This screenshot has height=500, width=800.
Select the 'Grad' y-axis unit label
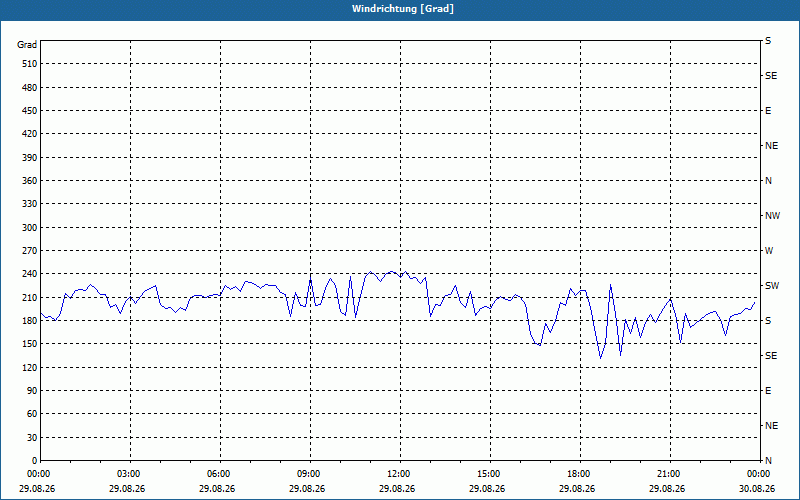(x=27, y=45)
